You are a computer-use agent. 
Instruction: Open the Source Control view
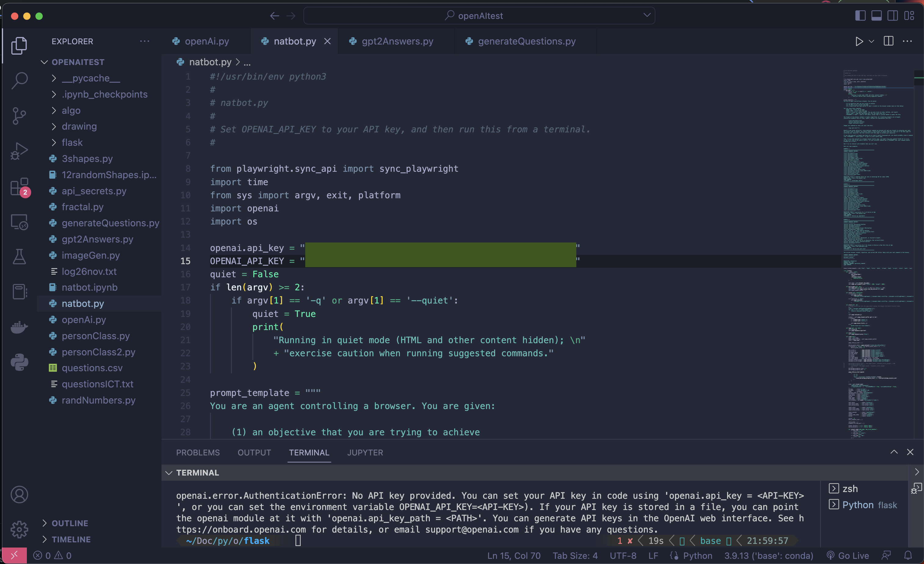pos(19,116)
